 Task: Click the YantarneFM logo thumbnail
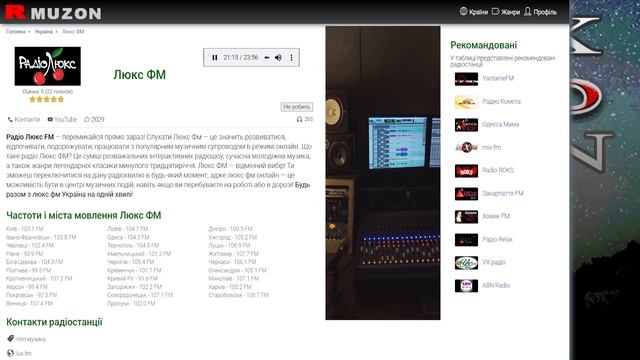point(466,79)
